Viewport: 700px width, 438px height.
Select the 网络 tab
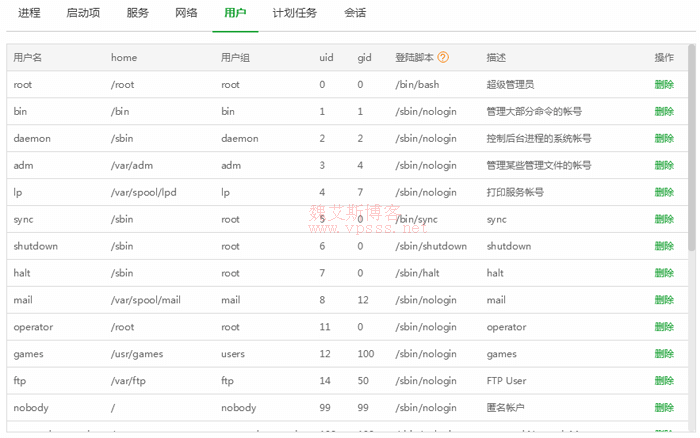[186, 13]
